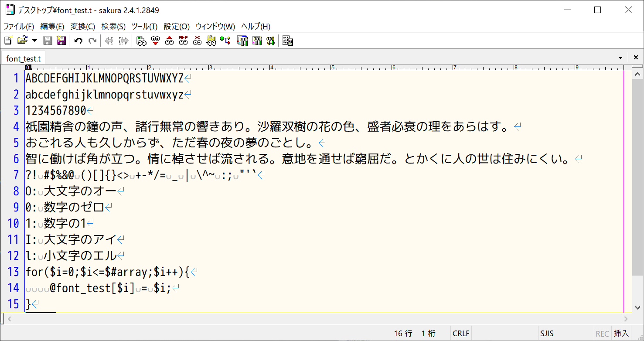Run outline analysis toolbar icon

point(225,41)
